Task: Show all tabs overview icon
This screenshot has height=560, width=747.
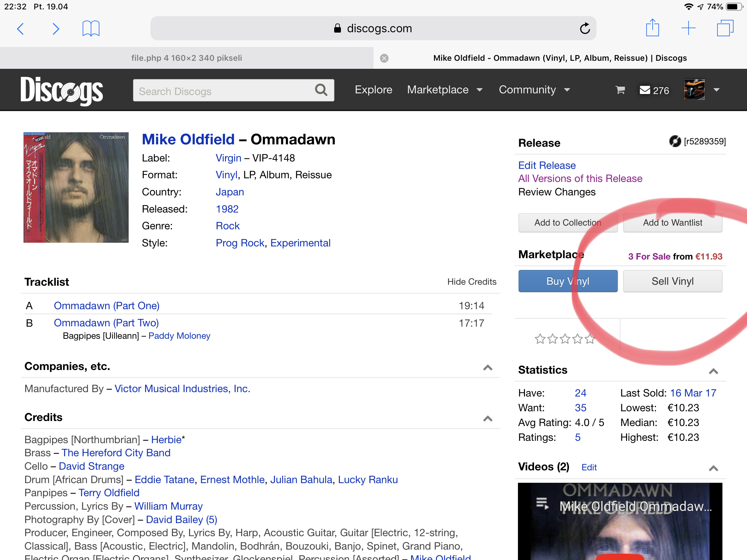Action: (x=725, y=28)
